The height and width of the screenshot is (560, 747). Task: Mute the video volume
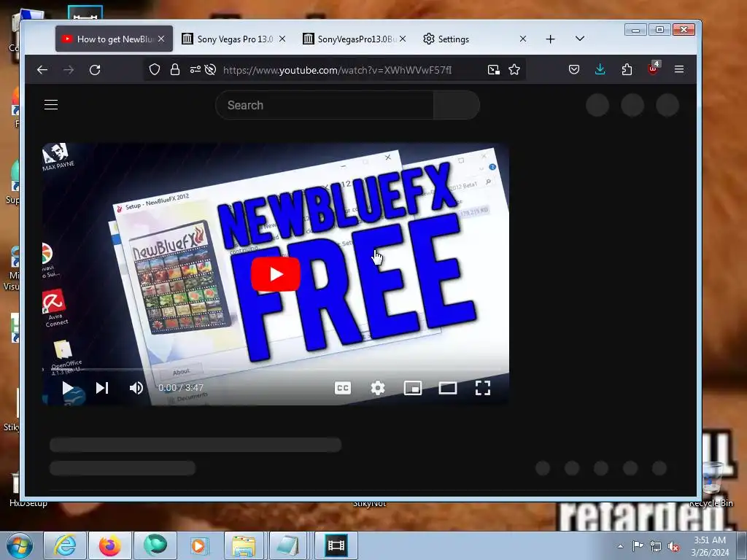pyautogui.click(x=136, y=388)
